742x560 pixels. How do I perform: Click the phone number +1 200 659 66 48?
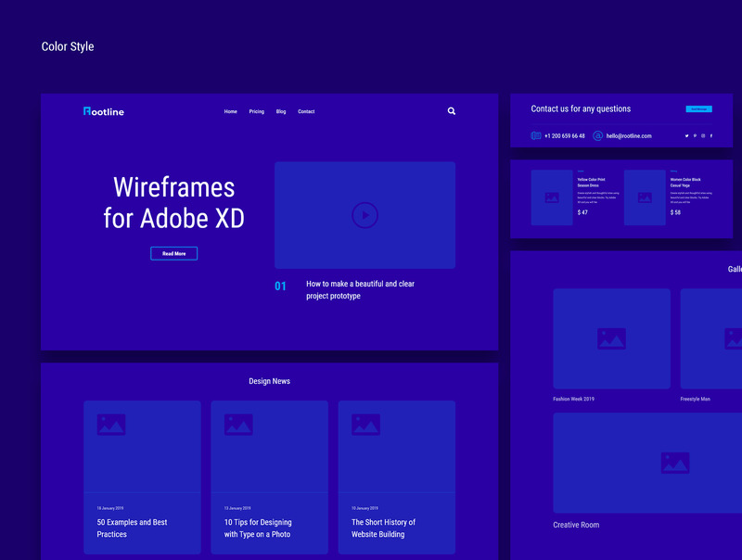(565, 135)
